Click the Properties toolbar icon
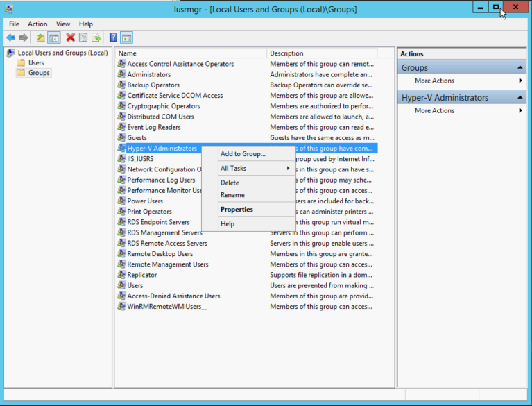 click(x=83, y=37)
